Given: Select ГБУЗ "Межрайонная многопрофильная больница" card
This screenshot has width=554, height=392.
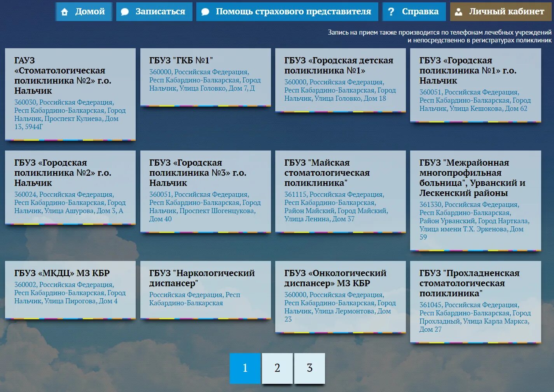Looking at the screenshot, I should [475, 201].
